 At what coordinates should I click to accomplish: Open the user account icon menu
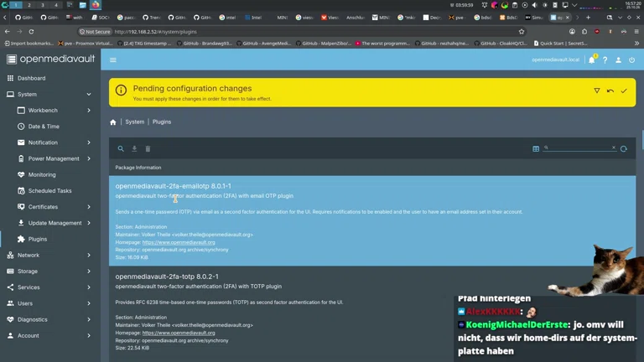(x=618, y=60)
